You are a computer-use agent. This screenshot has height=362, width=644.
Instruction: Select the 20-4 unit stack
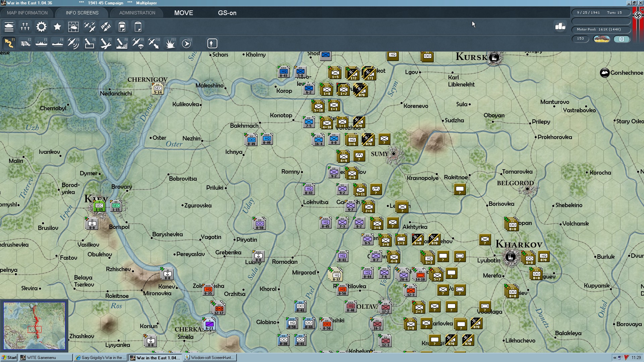tap(403, 275)
